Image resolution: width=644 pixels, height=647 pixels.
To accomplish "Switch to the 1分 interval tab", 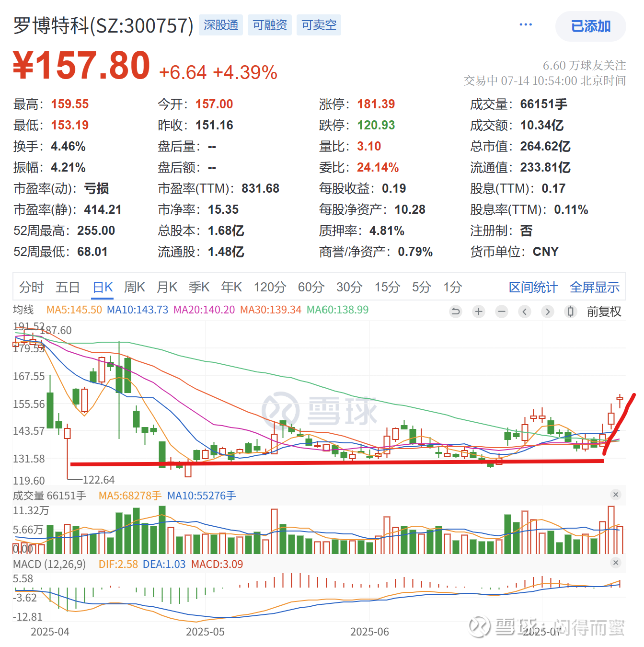I will pyautogui.click(x=452, y=287).
